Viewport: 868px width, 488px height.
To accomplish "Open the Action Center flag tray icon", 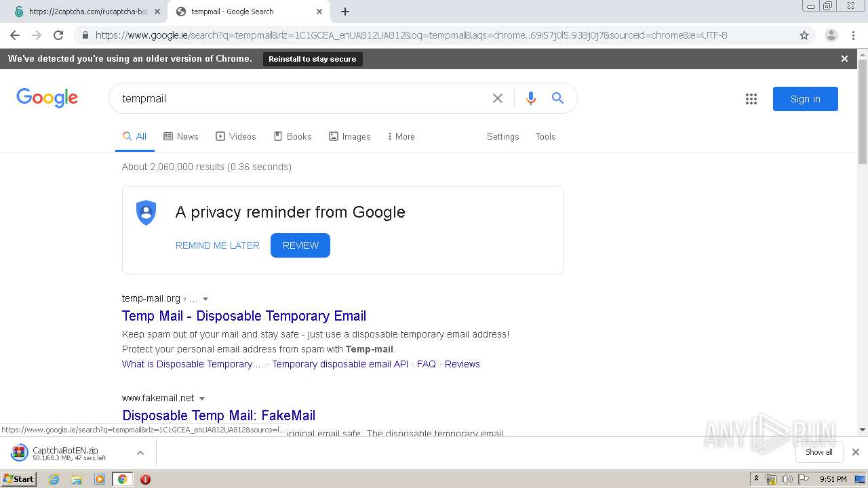I will (x=803, y=479).
